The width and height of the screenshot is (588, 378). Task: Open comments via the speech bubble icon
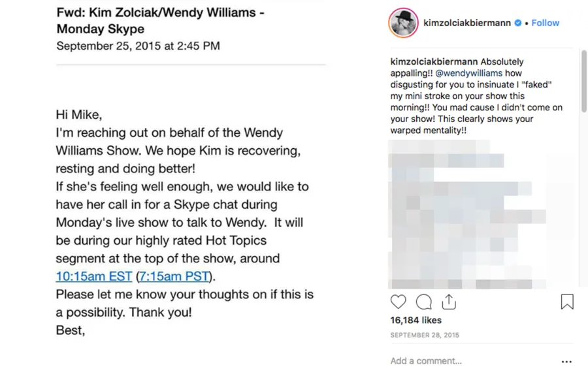pyautogui.click(x=423, y=302)
